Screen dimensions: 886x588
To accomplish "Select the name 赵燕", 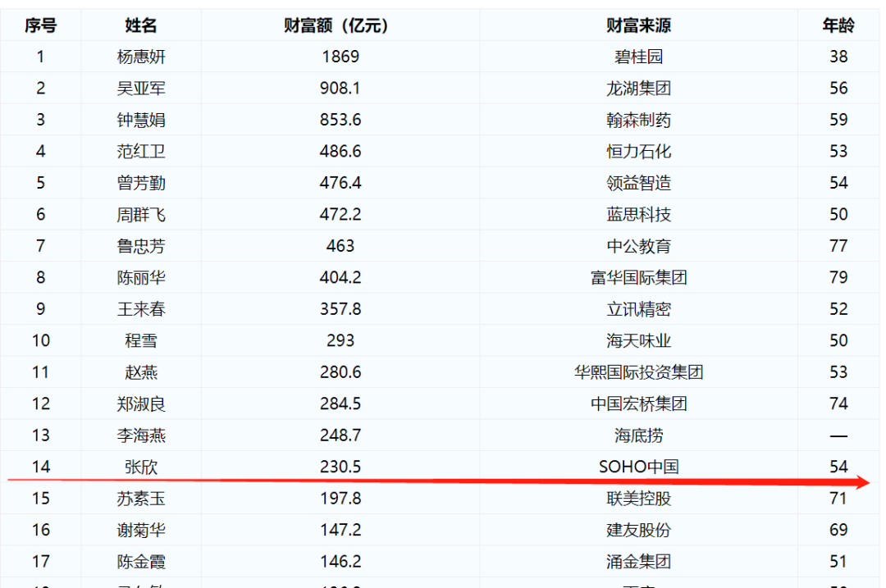I will point(141,372).
